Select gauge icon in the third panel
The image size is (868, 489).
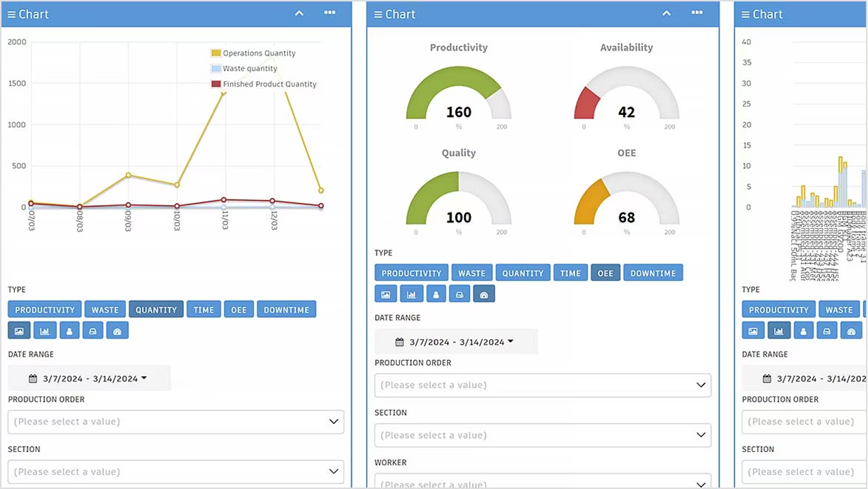pos(852,331)
